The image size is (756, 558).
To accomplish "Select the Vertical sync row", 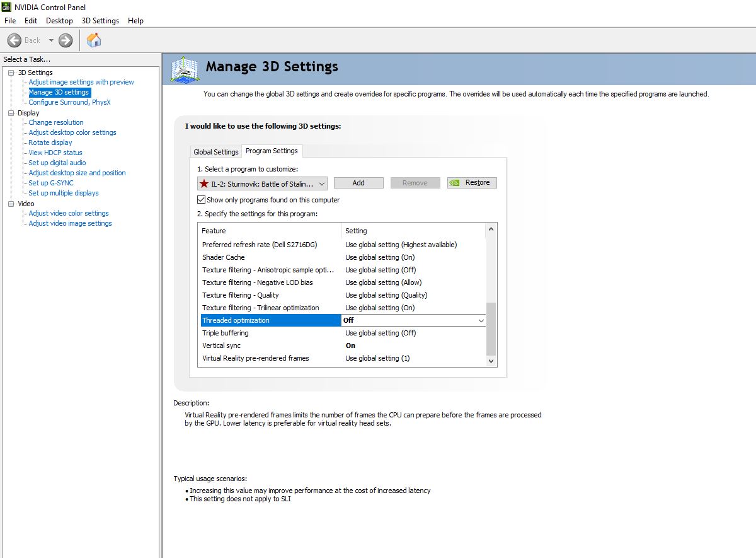I will click(x=342, y=346).
